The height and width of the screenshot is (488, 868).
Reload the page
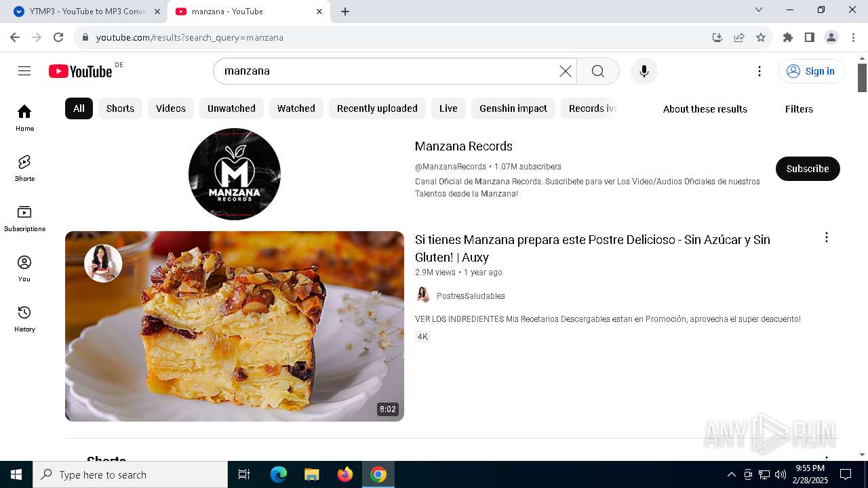58,37
